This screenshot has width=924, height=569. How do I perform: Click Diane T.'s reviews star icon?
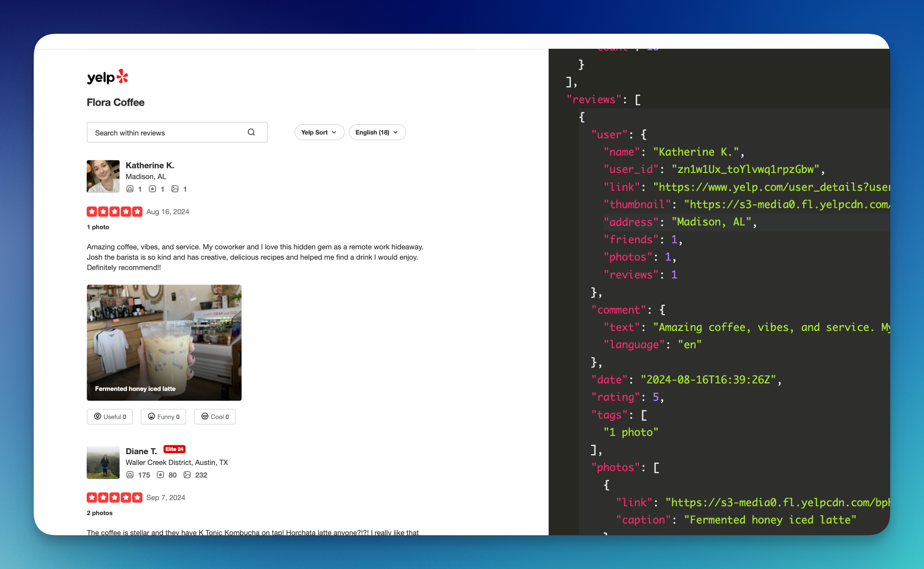click(x=160, y=475)
